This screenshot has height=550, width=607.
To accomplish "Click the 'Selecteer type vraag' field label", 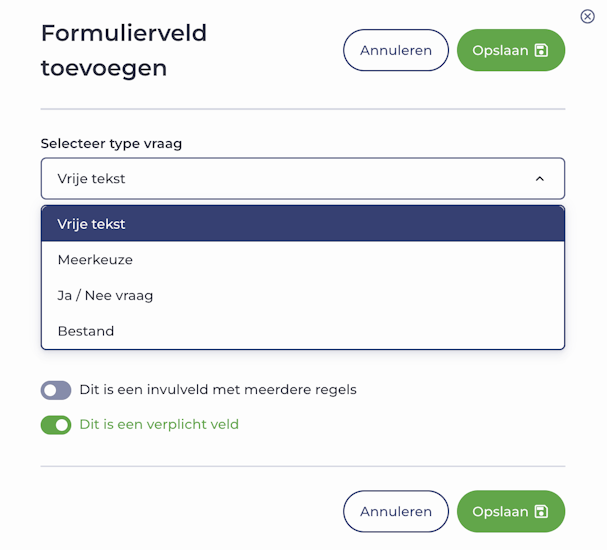I will pyautogui.click(x=112, y=143).
